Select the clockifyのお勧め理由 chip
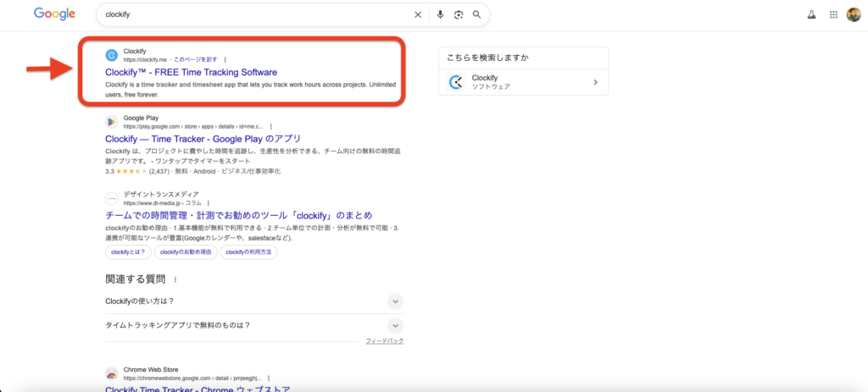The width and height of the screenshot is (868, 392). (186, 252)
